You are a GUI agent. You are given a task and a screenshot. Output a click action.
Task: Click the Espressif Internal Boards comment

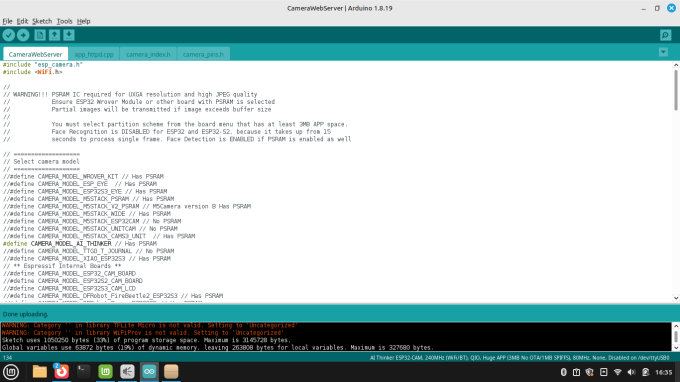coord(62,266)
